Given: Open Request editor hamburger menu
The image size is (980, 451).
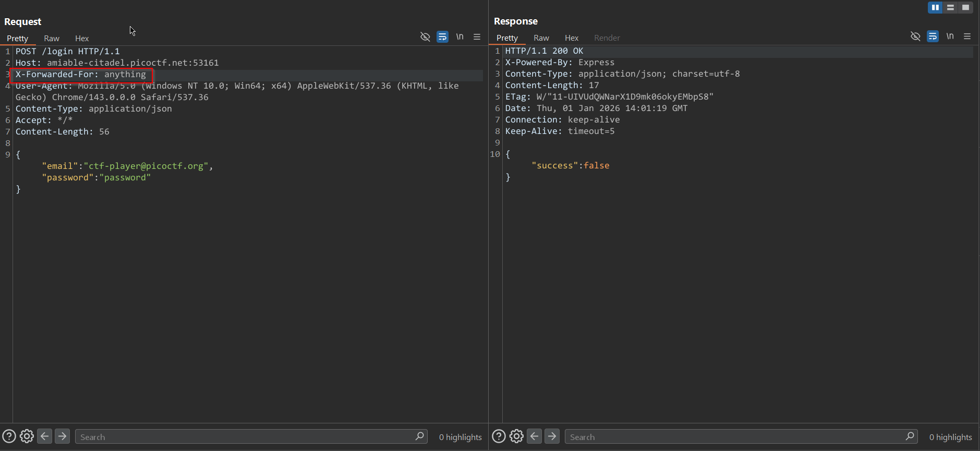Looking at the screenshot, I should pos(477,37).
